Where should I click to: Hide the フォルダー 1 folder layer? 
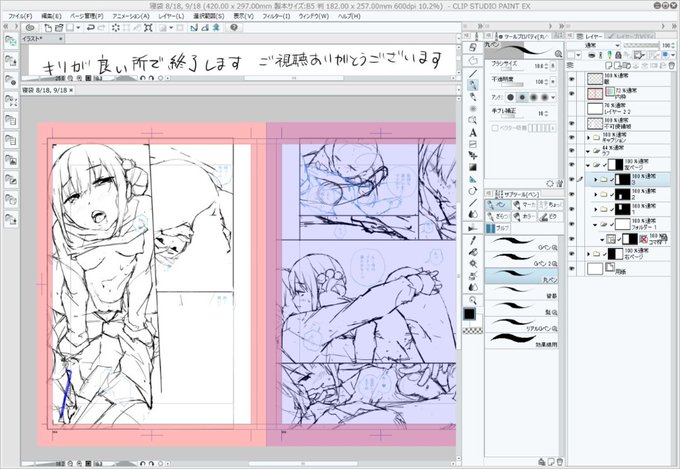click(x=572, y=224)
